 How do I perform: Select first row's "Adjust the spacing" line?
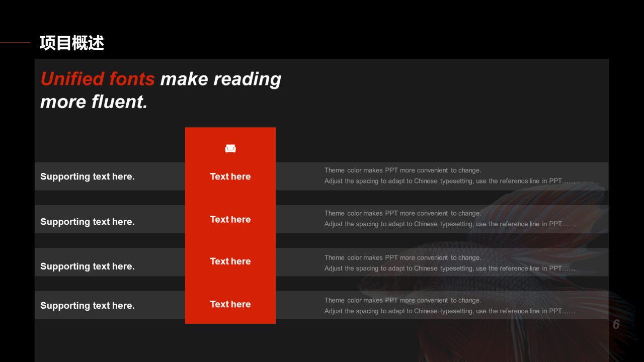[450, 181]
